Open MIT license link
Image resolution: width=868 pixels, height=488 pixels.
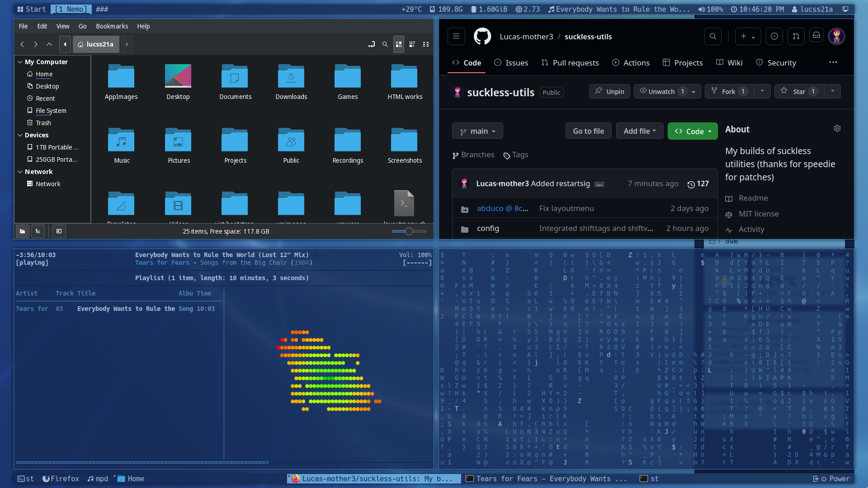tap(759, 214)
